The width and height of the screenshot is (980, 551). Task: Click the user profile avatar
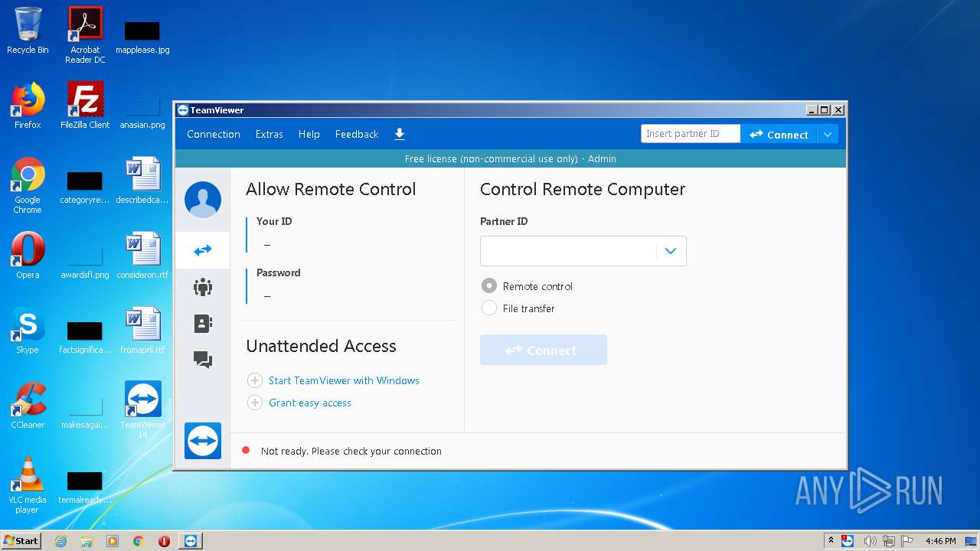[203, 200]
